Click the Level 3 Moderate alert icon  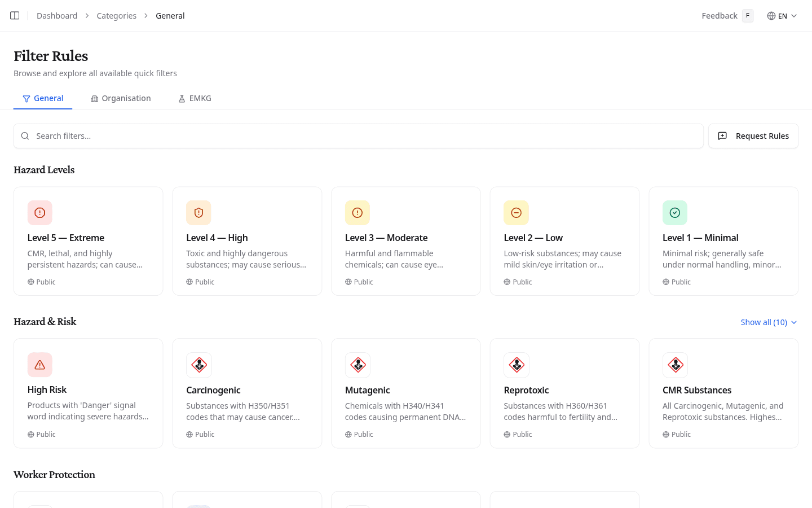pyautogui.click(x=358, y=213)
